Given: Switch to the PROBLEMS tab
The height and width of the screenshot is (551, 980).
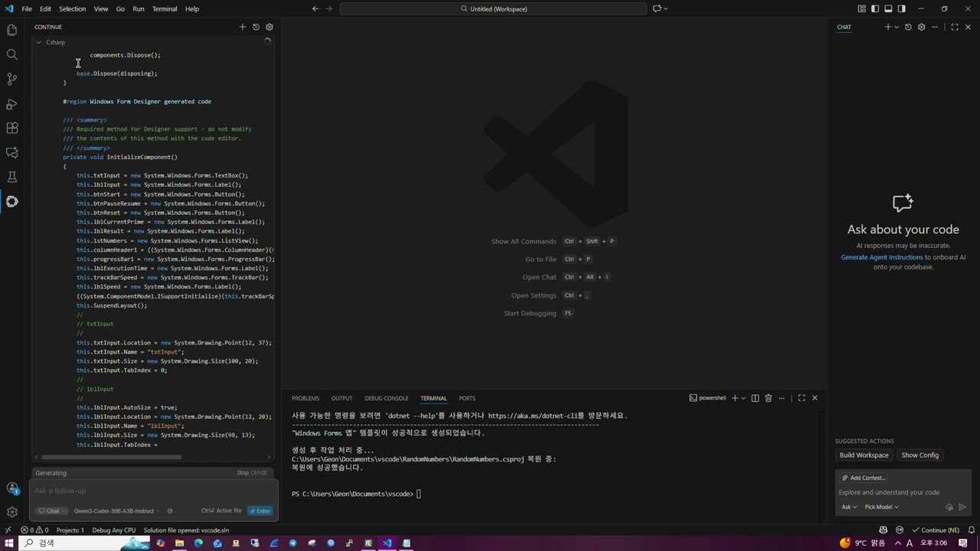Looking at the screenshot, I should coord(305,398).
